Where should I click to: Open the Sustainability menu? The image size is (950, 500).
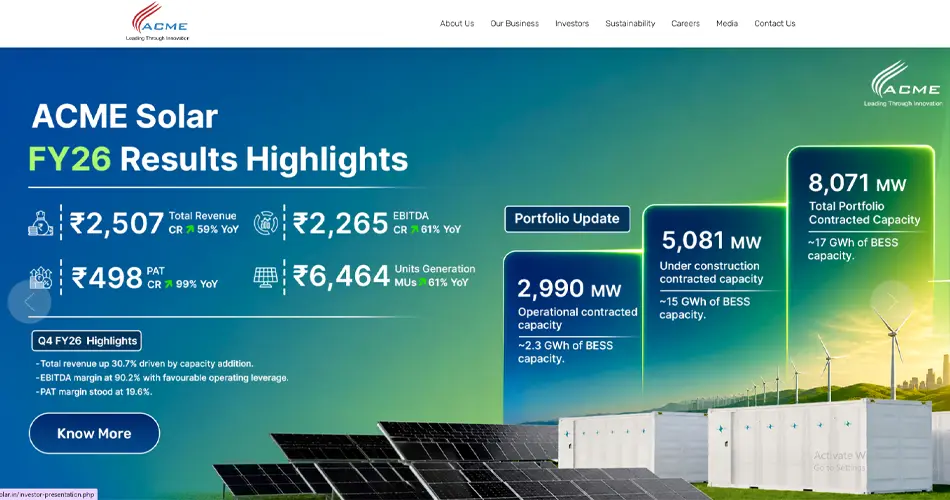pos(630,24)
